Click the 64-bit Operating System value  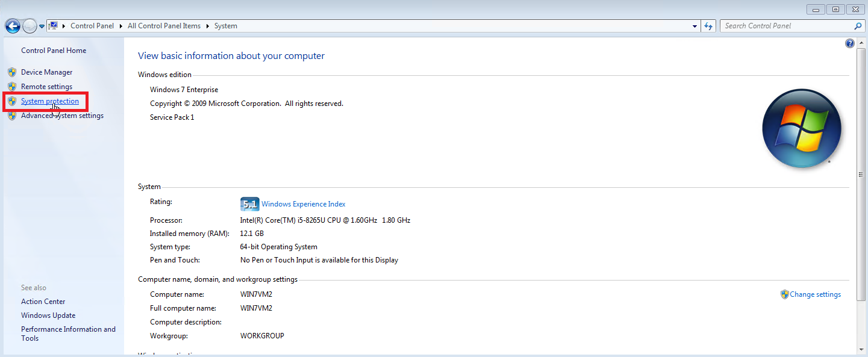point(278,247)
